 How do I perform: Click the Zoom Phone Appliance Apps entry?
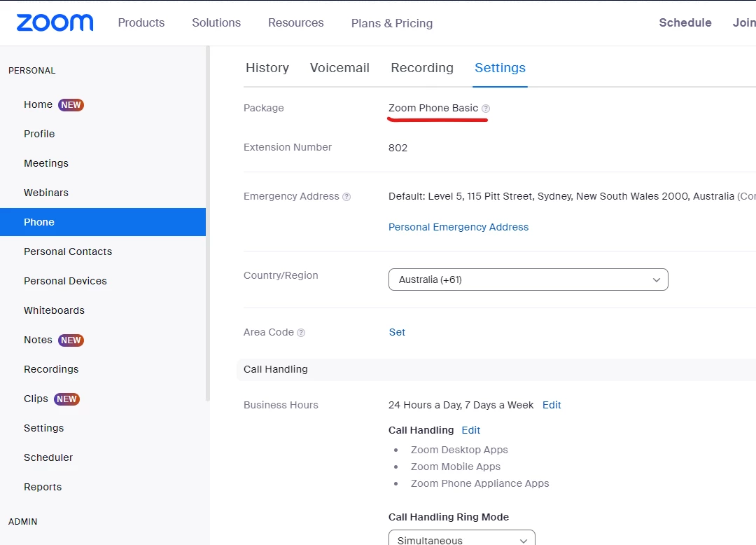(x=479, y=483)
